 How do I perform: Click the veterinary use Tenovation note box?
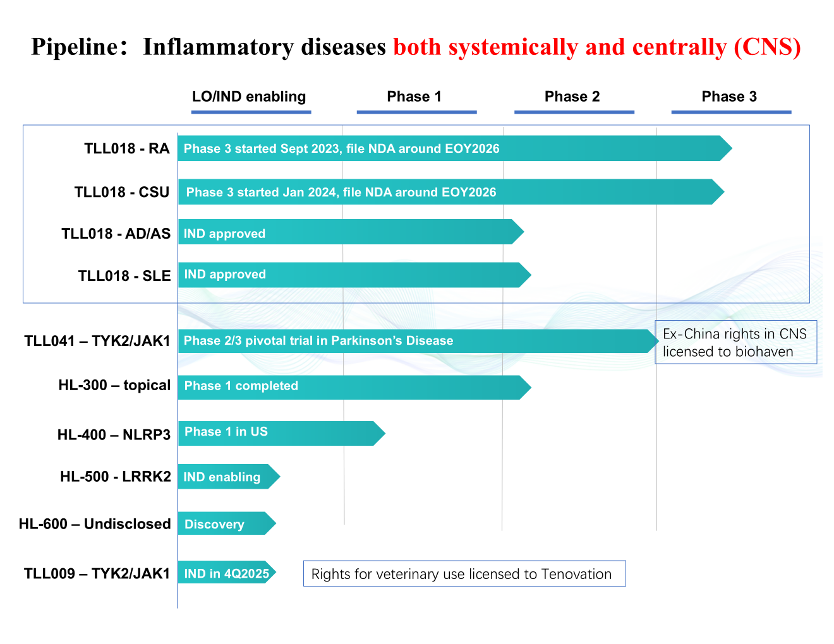[x=464, y=574]
